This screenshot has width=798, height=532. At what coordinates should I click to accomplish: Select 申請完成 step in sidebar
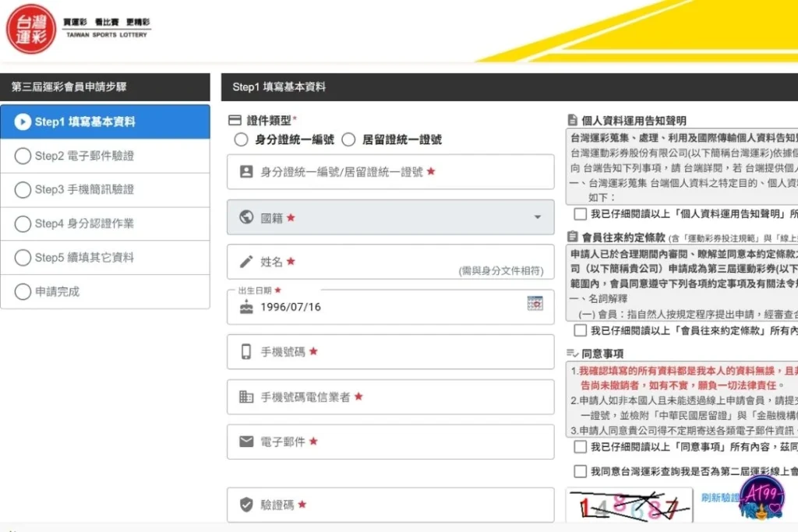[105, 291]
